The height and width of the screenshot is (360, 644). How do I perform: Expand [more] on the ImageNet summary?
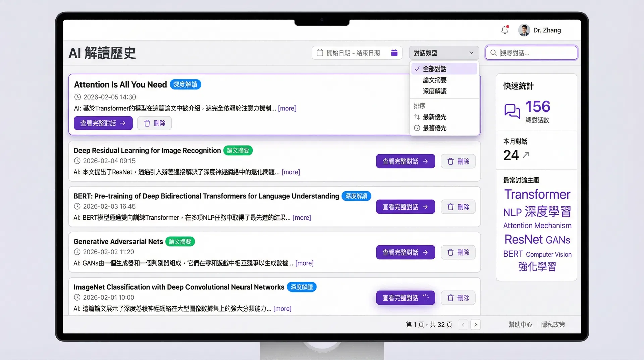tap(282, 308)
